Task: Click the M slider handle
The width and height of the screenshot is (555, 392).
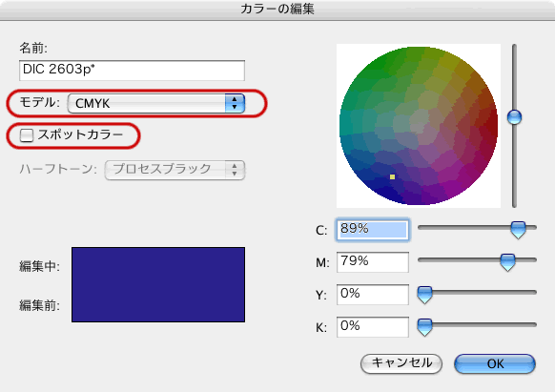Action: coord(507,262)
